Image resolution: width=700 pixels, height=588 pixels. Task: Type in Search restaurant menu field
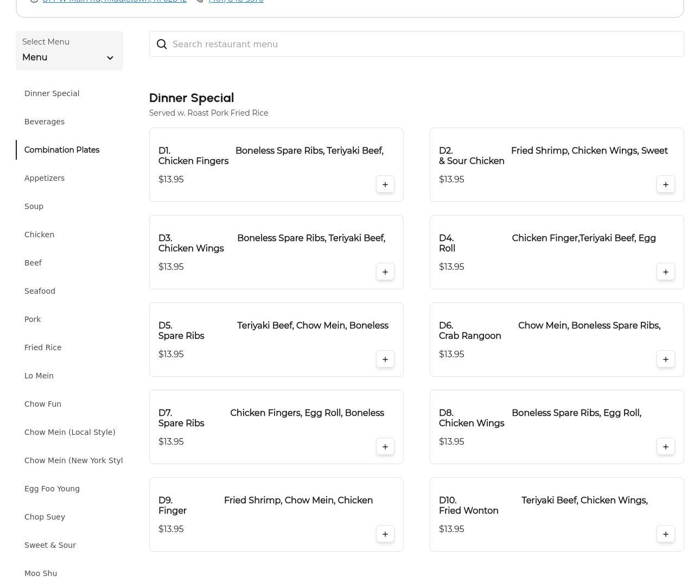click(423, 45)
